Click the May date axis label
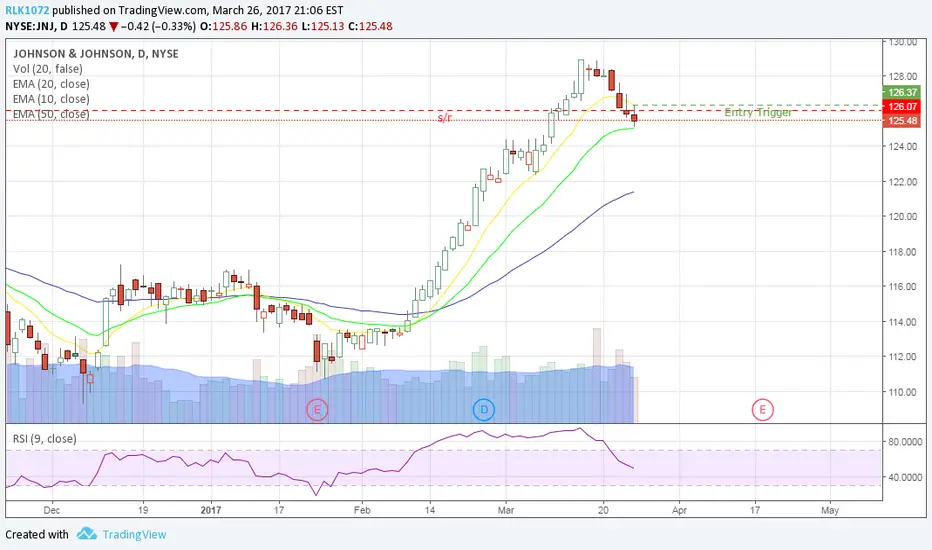The width and height of the screenshot is (932, 550). [830, 510]
